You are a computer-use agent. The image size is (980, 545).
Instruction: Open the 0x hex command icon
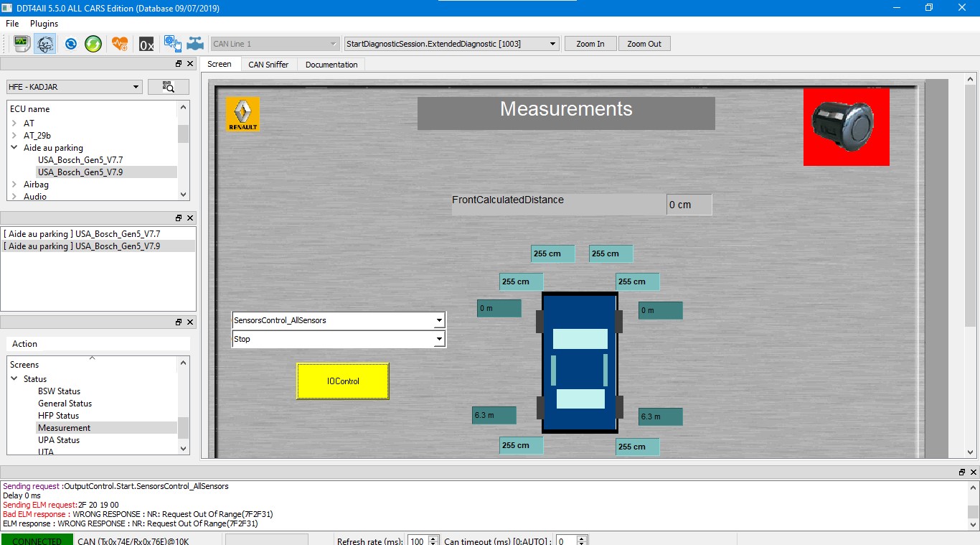(x=146, y=44)
